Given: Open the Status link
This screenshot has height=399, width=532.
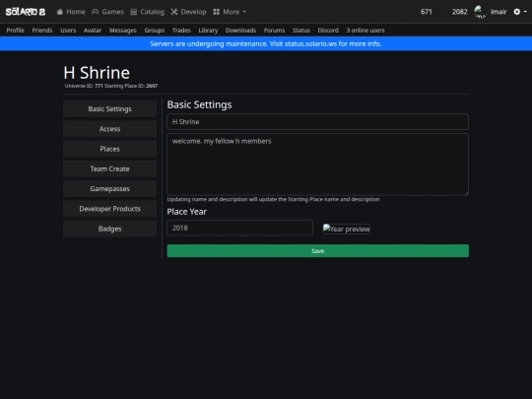Looking at the screenshot, I should [x=300, y=31].
